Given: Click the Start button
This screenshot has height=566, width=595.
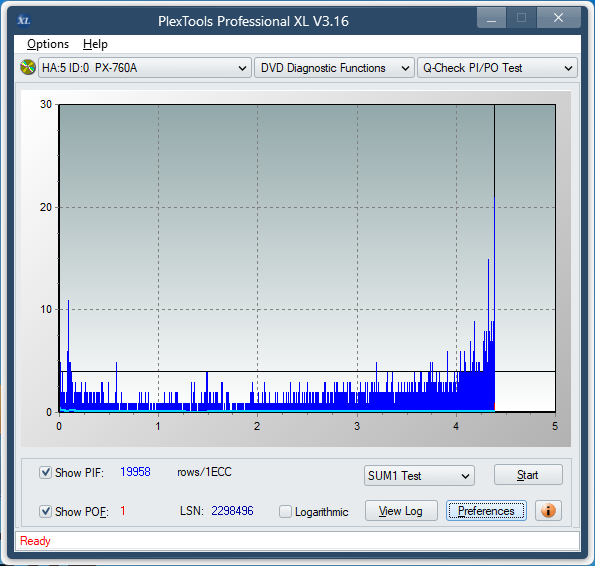Looking at the screenshot, I should (528, 475).
